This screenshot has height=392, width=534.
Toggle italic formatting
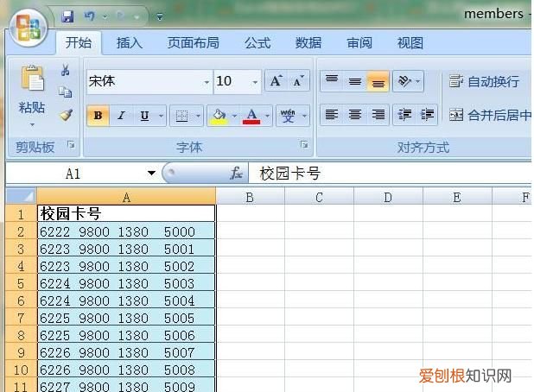click(x=121, y=116)
